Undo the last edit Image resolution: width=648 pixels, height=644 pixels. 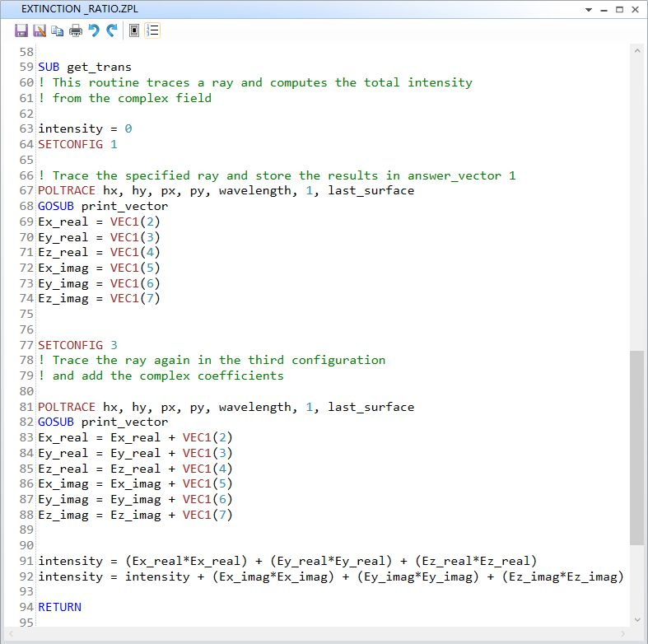coord(93,30)
